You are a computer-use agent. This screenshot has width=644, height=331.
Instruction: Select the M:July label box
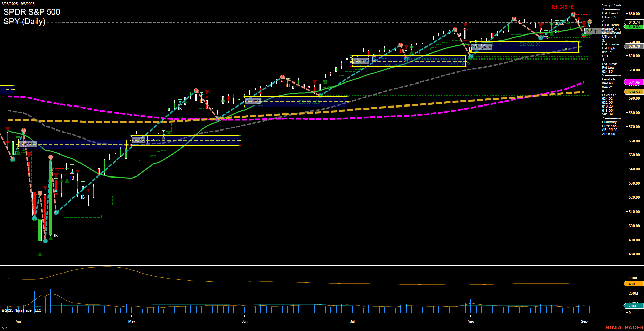click(x=361, y=61)
